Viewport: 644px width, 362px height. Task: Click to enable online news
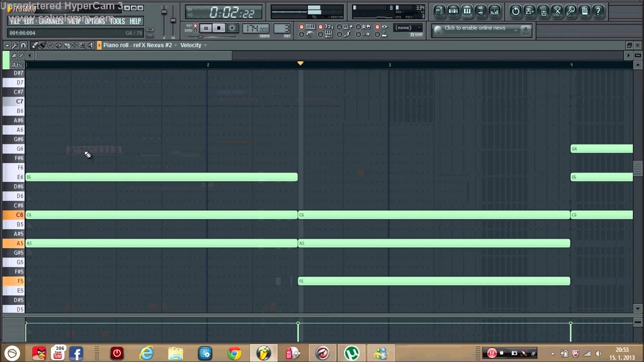point(474,28)
